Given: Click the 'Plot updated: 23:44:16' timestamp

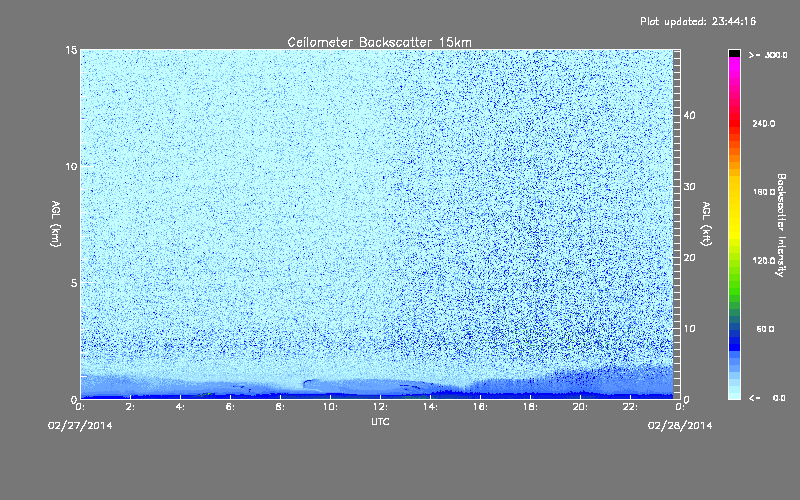Looking at the screenshot, I should pos(698,21).
